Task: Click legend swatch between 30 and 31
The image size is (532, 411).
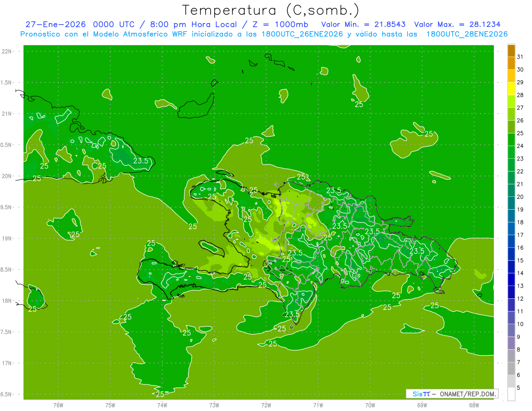Action: pyautogui.click(x=511, y=63)
